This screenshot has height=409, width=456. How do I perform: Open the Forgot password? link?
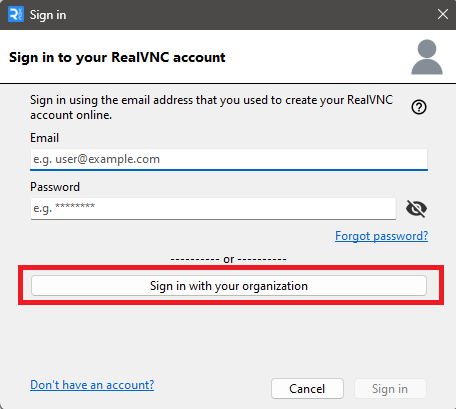pyautogui.click(x=381, y=236)
